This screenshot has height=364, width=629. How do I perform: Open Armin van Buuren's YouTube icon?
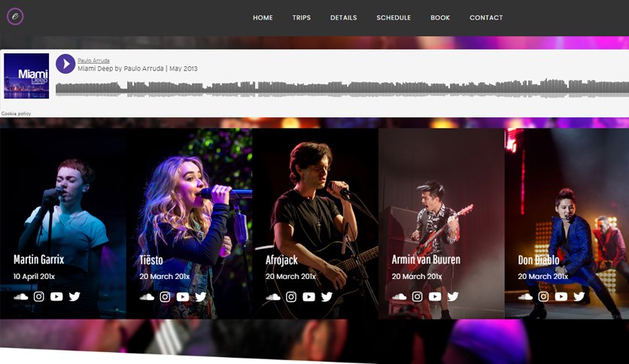click(435, 296)
